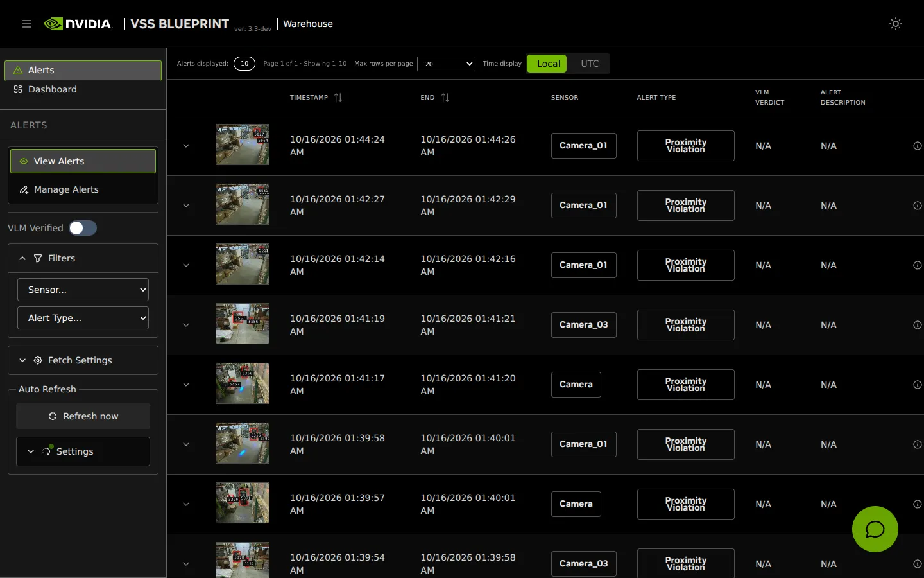The image size is (924, 578).
Task: Toggle the light/dark theme sun icon
Action: (896, 24)
